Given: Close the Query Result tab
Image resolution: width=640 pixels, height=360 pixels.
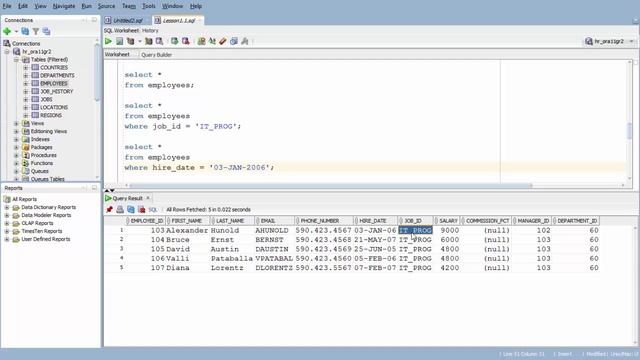Looking at the screenshot, I should pyautogui.click(x=148, y=198).
